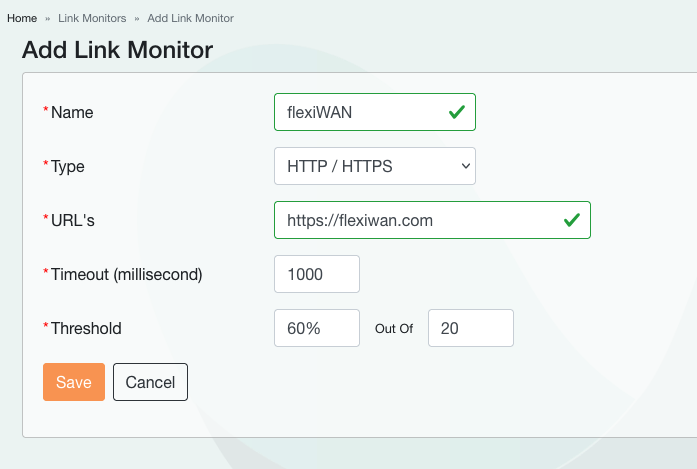Click the URL's field label
This screenshot has width=697, height=469.
pos(72,221)
